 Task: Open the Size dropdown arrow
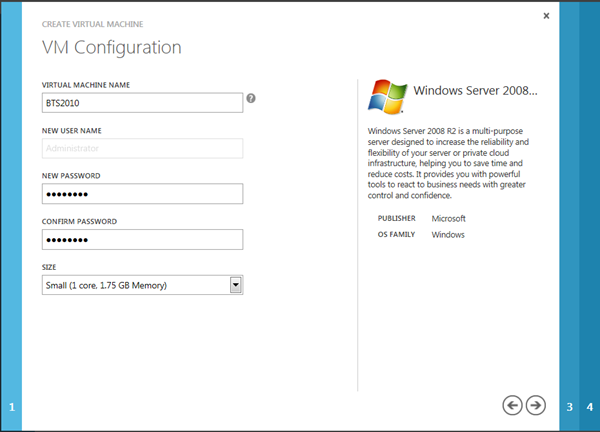click(236, 286)
